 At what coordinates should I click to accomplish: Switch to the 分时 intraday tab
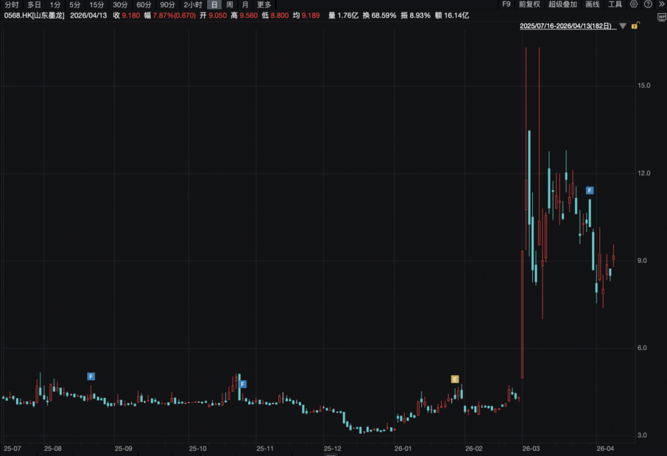pyautogui.click(x=11, y=5)
